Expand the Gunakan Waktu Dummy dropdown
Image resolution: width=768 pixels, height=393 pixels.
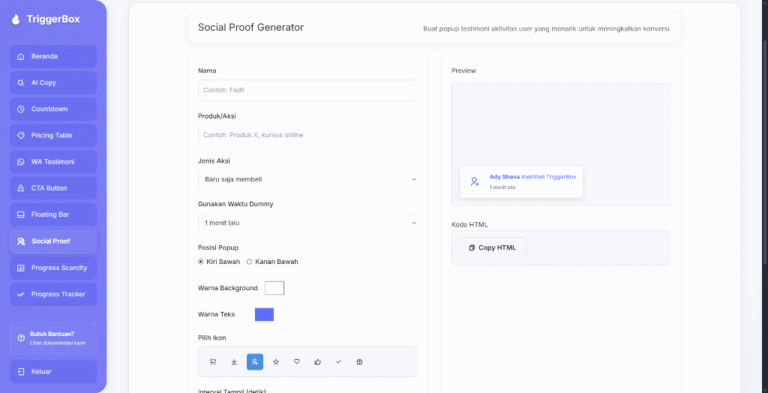pos(308,223)
